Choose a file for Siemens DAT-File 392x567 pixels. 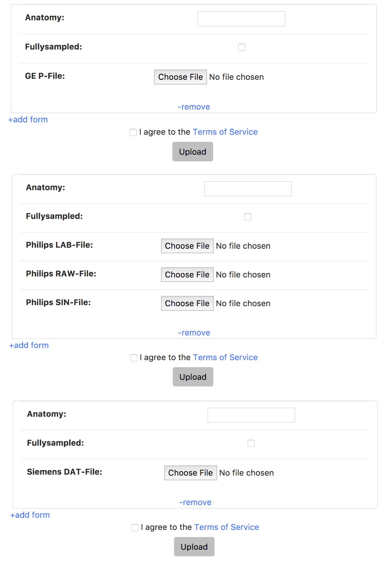[190, 473]
